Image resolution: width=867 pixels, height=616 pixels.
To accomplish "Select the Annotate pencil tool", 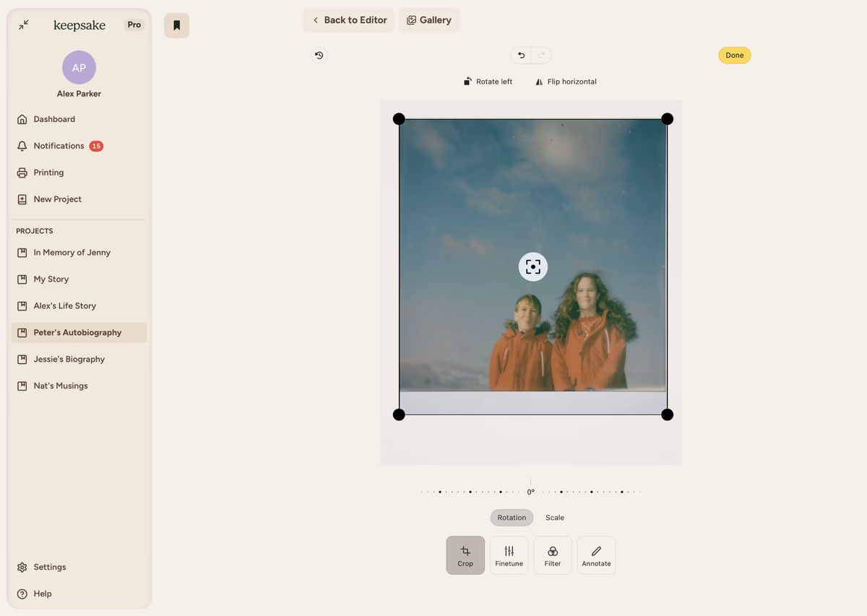I will [596, 555].
